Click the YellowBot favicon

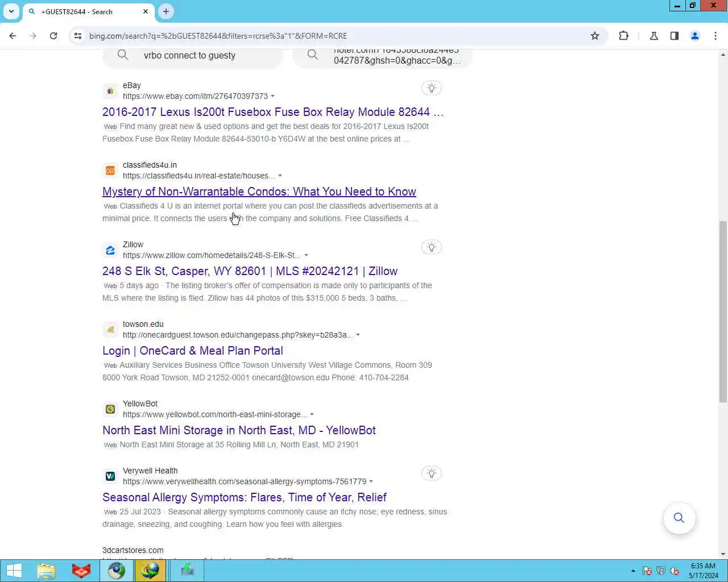click(110, 409)
